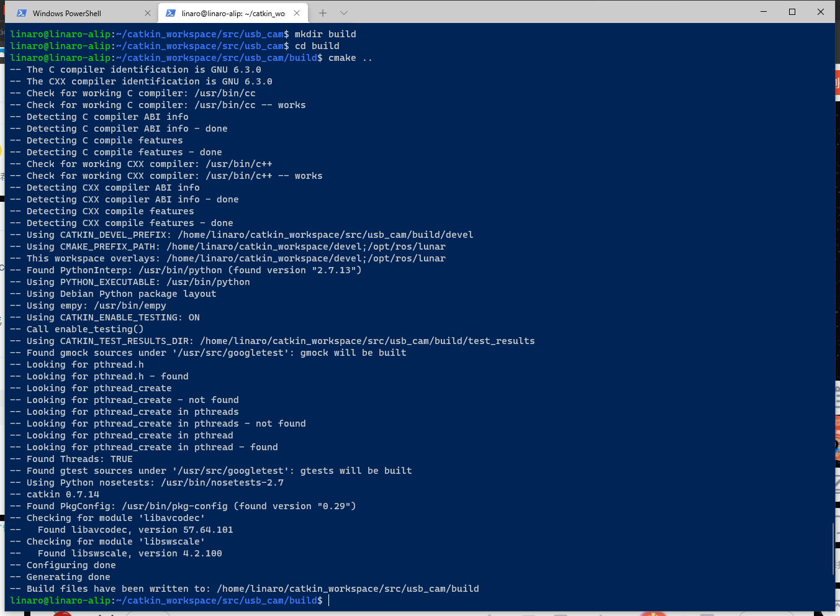The height and width of the screenshot is (616, 840).
Task: Click "Checking for module 'libavcodec'" line
Action: coord(107,518)
